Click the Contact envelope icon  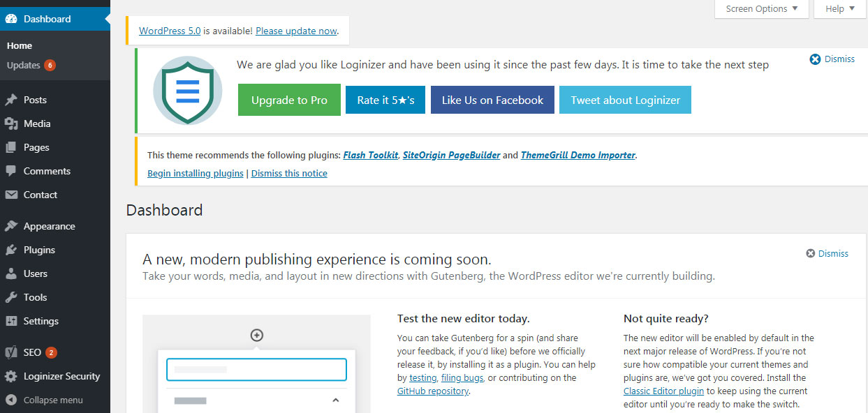pyautogui.click(x=11, y=195)
